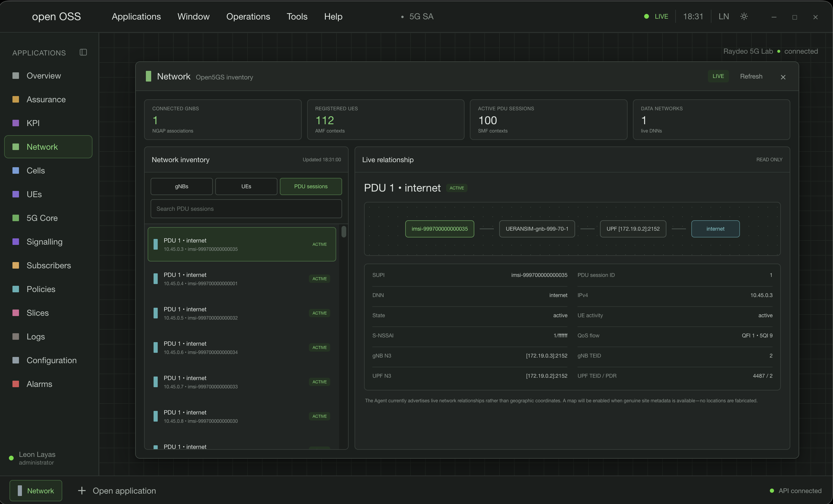833x504 pixels.
Task: Click the Data Networks stat card
Action: click(x=711, y=119)
